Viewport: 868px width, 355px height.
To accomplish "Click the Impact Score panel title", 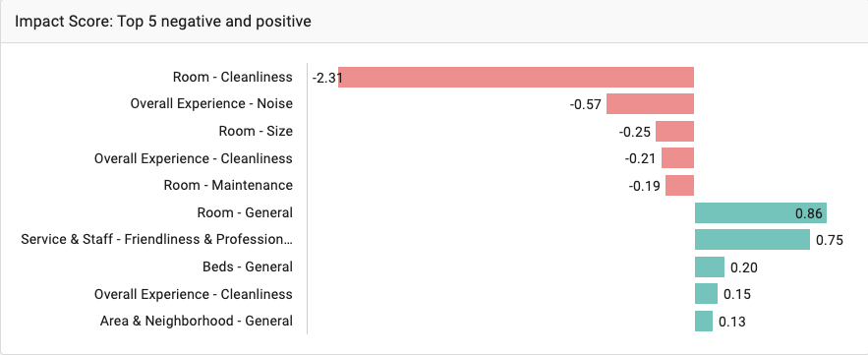I will [163, 22].
